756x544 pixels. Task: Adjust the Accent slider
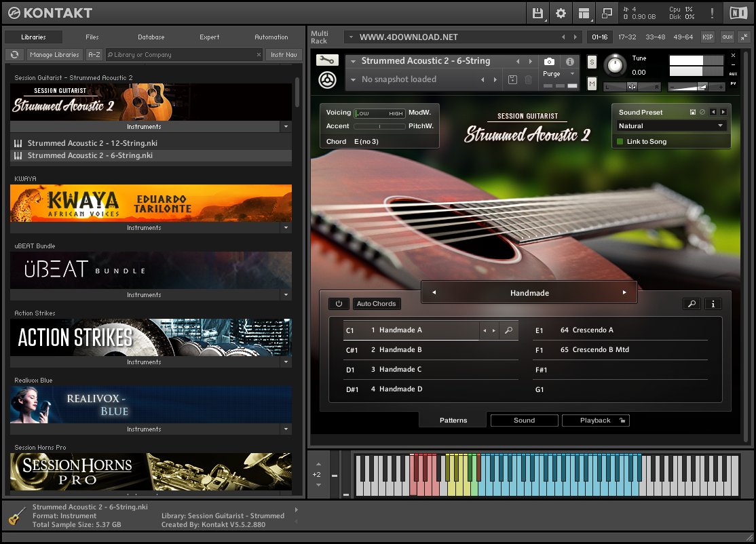click(379, 126)
